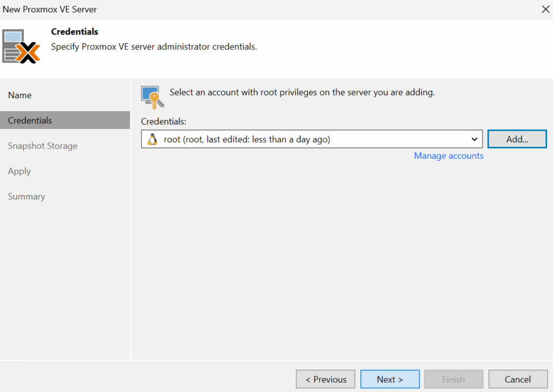The width and height of the screenshot is (553, 392).
Task: Click the bold Credentials page heading
Action: click(75, 32)
